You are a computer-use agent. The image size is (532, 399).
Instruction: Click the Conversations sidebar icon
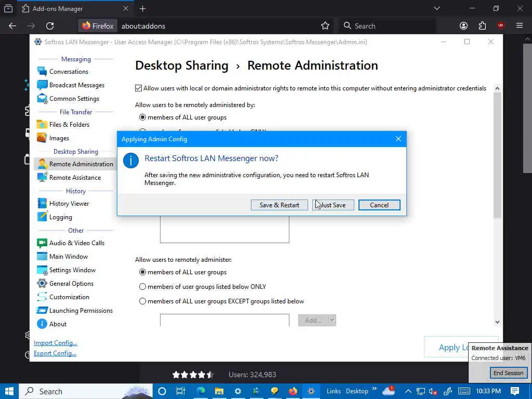(x=42, y=71)
